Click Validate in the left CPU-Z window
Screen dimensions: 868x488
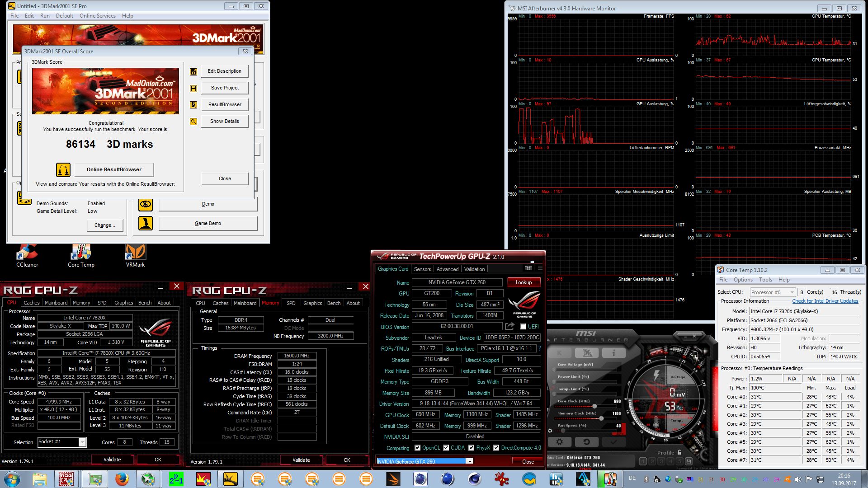pos(112,460)
